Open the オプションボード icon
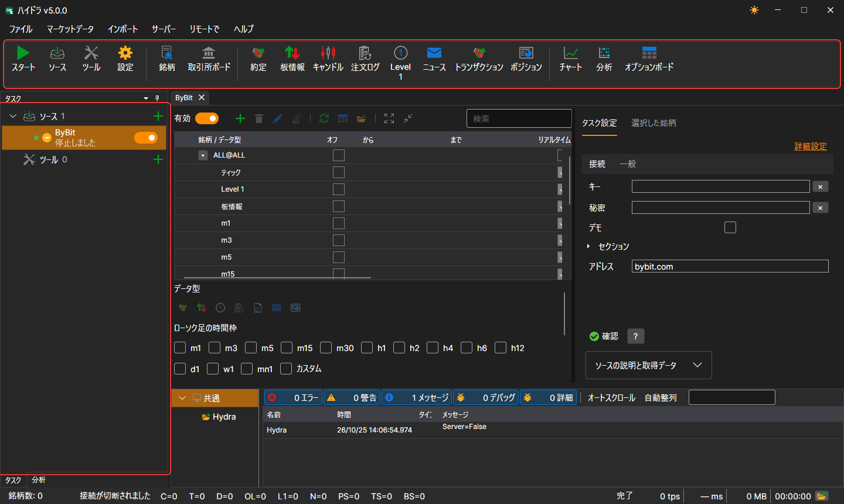 [x=649, y=53]
